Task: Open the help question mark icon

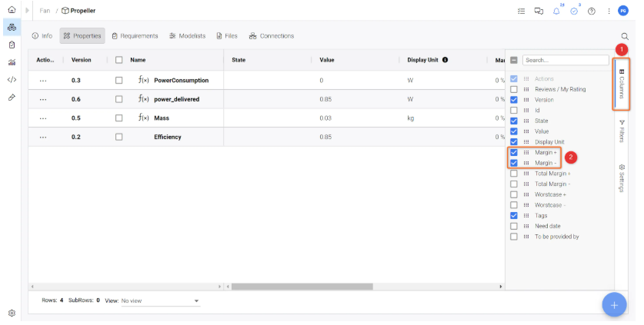Action: click(591, 12)
